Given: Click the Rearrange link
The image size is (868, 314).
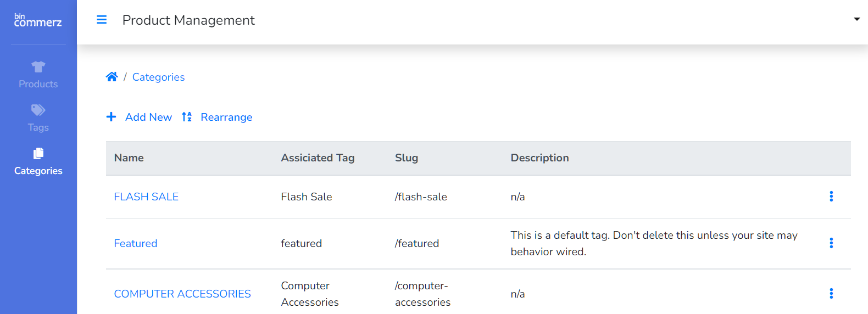Looking at the screenshot, I should click(226, 117).
